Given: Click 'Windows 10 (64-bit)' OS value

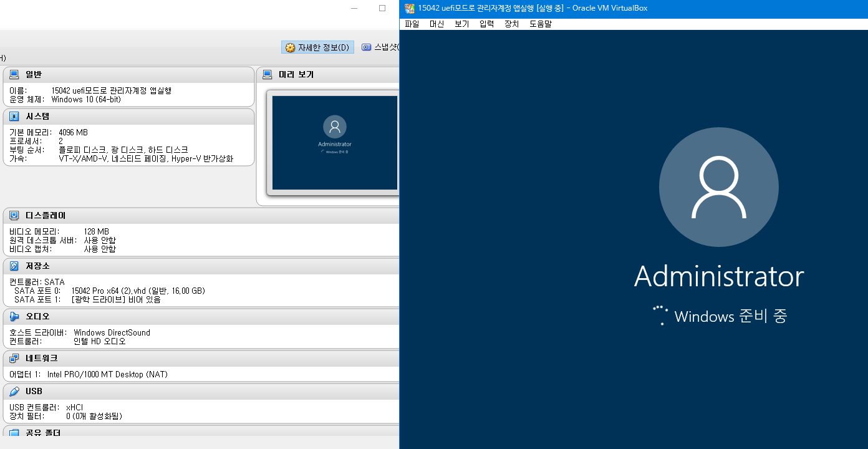Looking at the screenshot, I should tap(86, 99).
